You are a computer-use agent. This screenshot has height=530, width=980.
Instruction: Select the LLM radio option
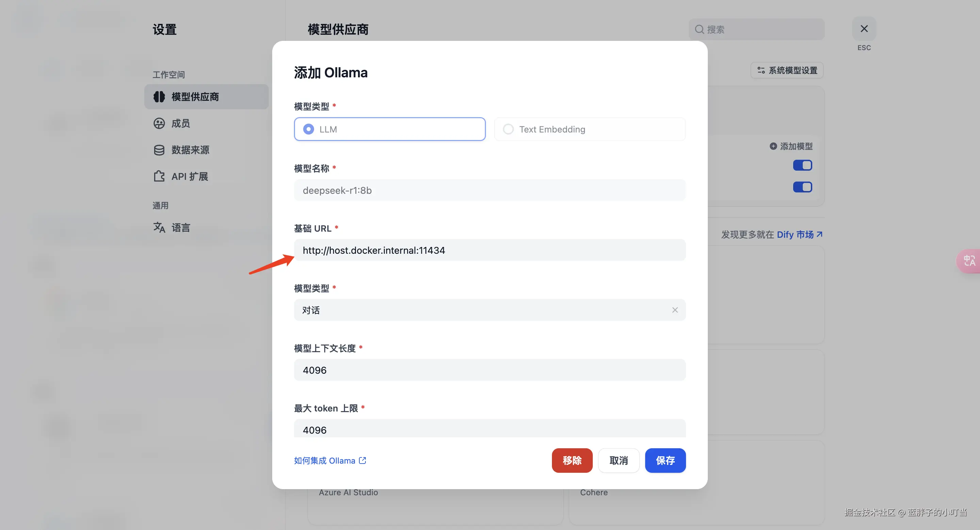309,129
